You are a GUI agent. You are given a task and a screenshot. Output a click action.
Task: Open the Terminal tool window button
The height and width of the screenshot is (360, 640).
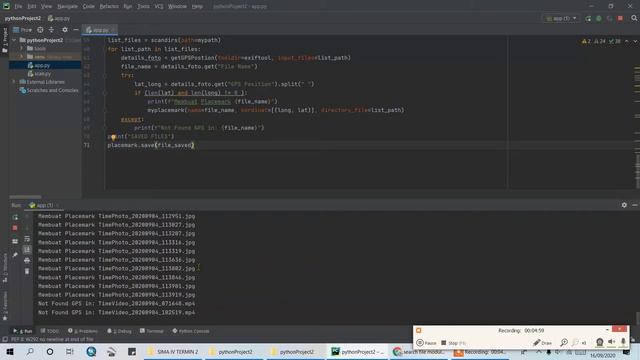151,331
